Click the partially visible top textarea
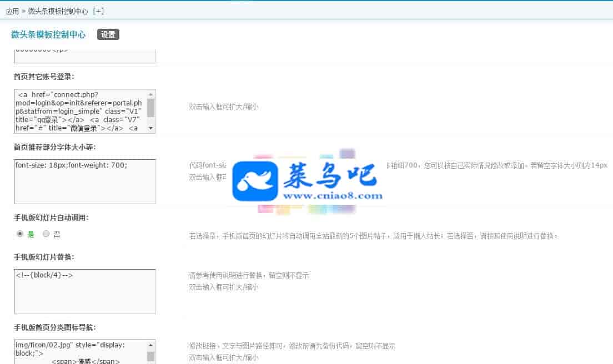 [x=84, y=56]
